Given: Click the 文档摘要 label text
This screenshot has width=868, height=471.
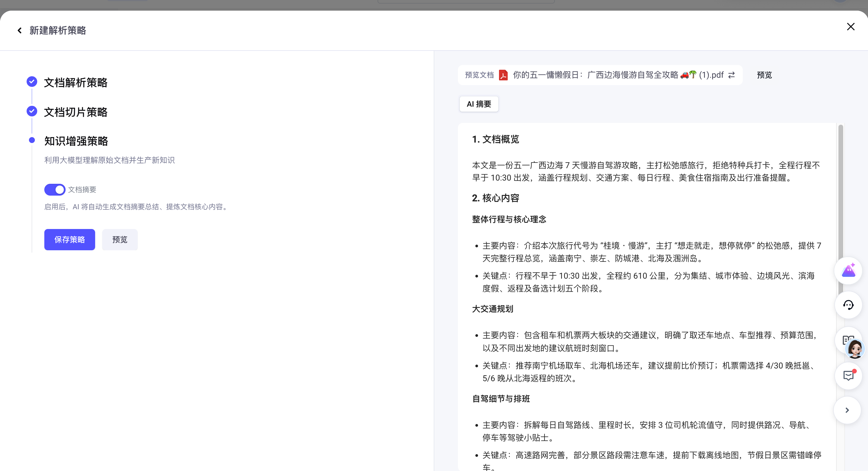Looking at the screenshot, I should click(x=82, y=190).
